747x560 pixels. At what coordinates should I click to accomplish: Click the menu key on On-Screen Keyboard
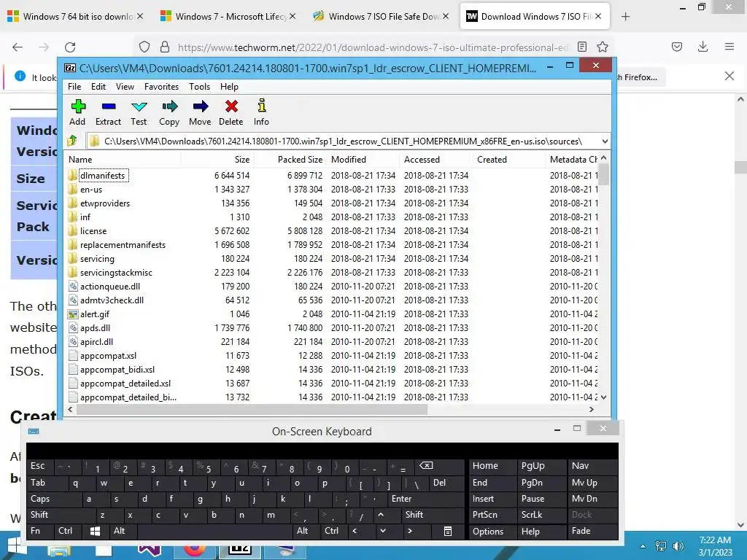tap(447, 532)
